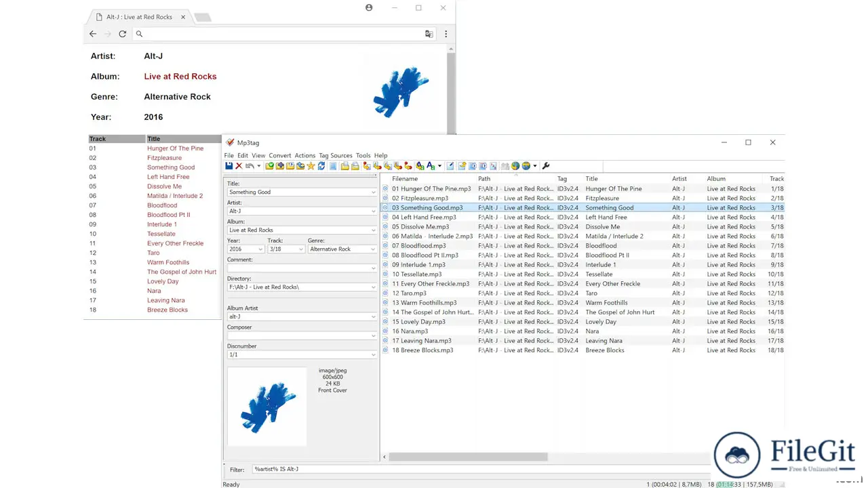Screen dimensions: 868x488
Task: Click the Actions icon with letters Aa
Action: (x=419, y=165)
